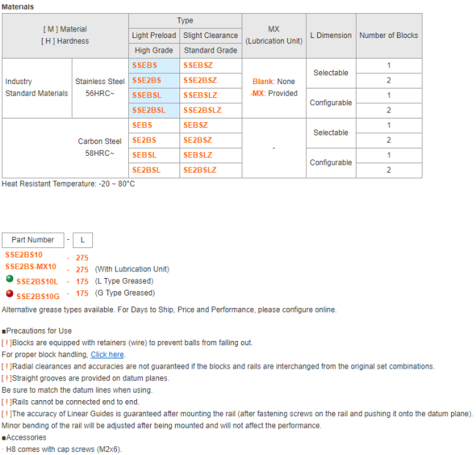Click the green L Type grease ball icon
Screen dimensions: 476x455
(x=9, y=279)
